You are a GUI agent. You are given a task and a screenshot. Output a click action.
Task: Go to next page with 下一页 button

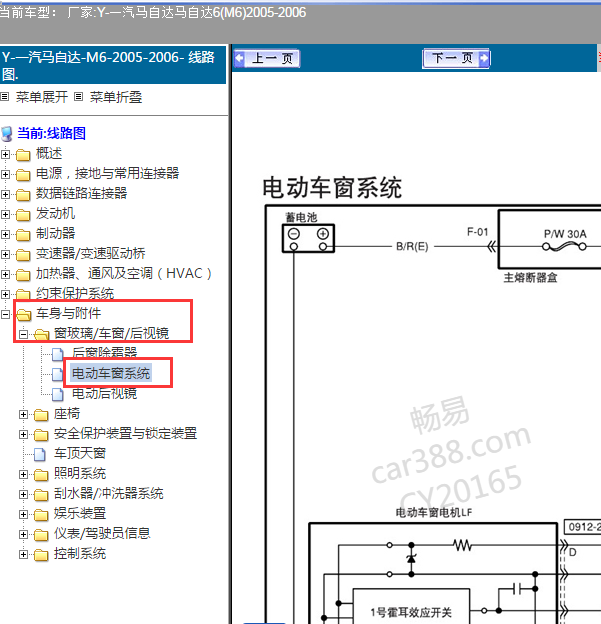pyautogui.click(x=456, y=58)
